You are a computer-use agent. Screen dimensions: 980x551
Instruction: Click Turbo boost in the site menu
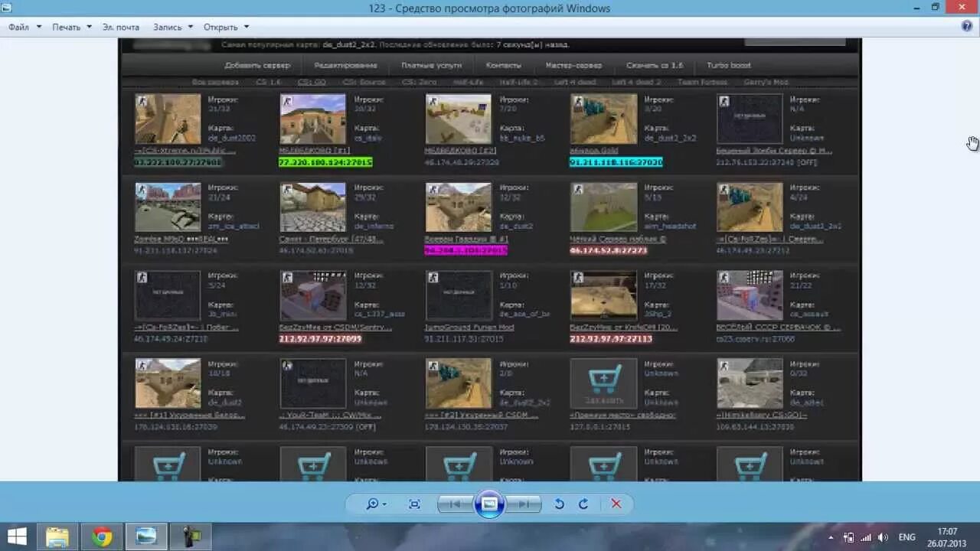pyautogui.click(x=729, y=66)
